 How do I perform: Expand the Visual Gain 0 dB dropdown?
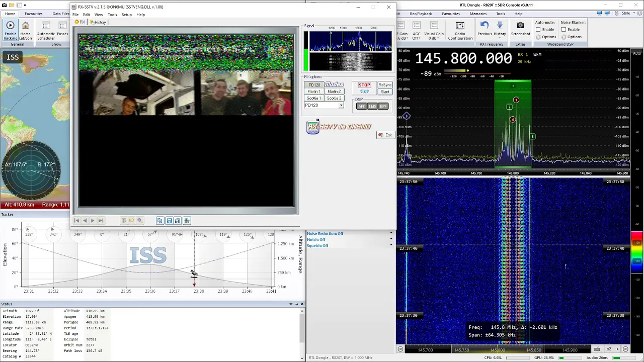click(x=433, y=31)
